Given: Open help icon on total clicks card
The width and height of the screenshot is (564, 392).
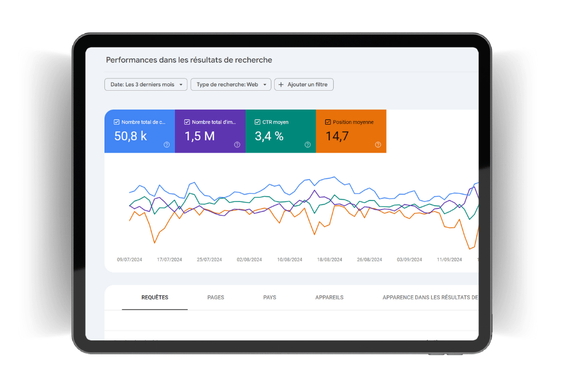Looking at the screenshot, I should (167, 145).
